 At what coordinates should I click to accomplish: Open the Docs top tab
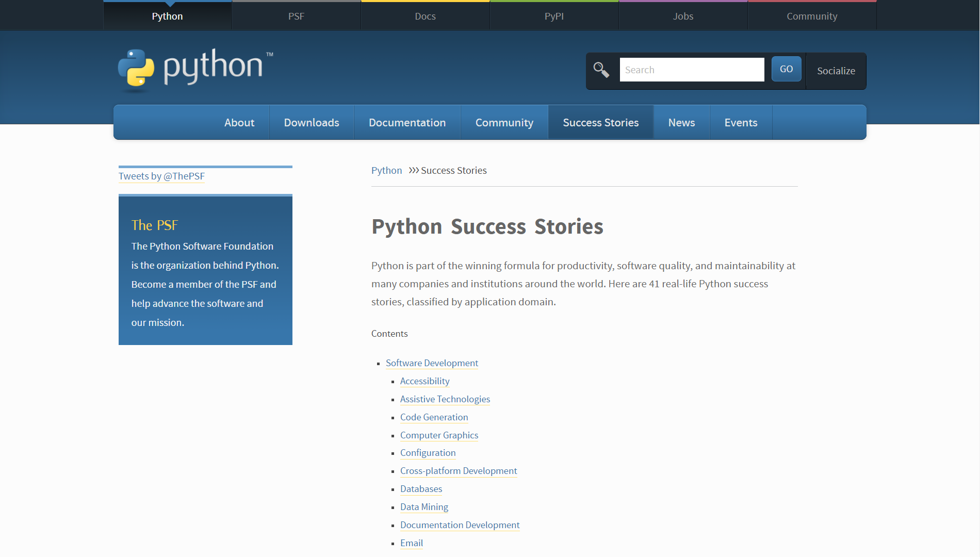tap(426, 16)
